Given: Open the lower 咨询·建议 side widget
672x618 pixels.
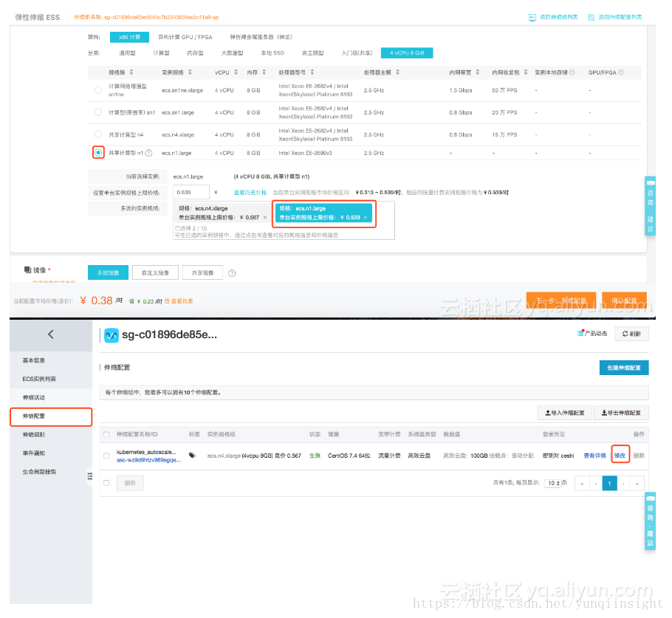Looking at the screenshot, I should coord(650,521).
